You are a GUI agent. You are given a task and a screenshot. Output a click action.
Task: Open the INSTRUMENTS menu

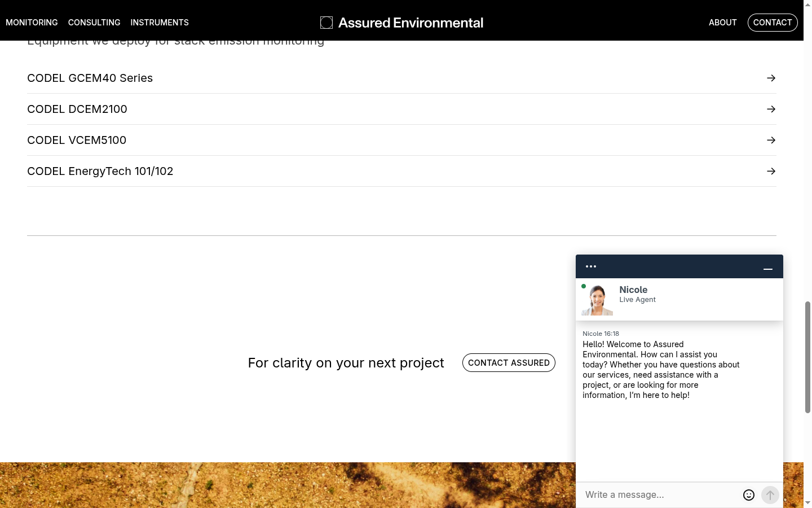pyautogui.click(x=159, y=23)
